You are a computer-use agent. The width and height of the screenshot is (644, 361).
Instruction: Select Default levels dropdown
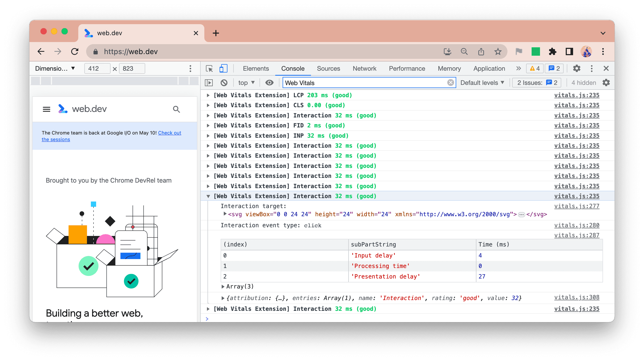click(x=482, y=83)
